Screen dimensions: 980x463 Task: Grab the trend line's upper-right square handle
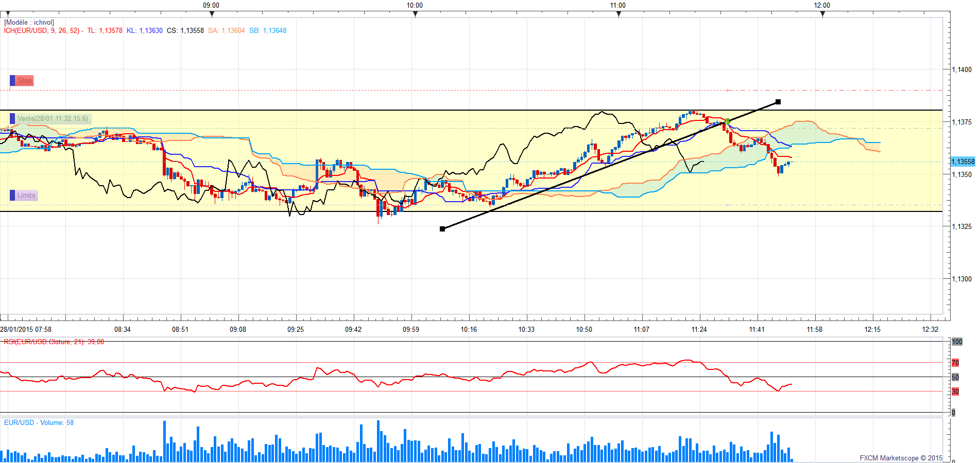click(778, 102)
